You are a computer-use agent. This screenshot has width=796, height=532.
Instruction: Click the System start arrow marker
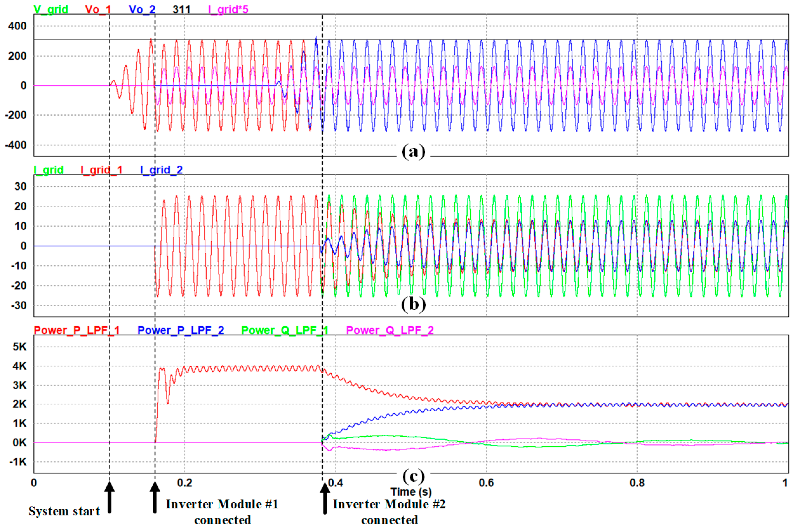pos(109,497)
